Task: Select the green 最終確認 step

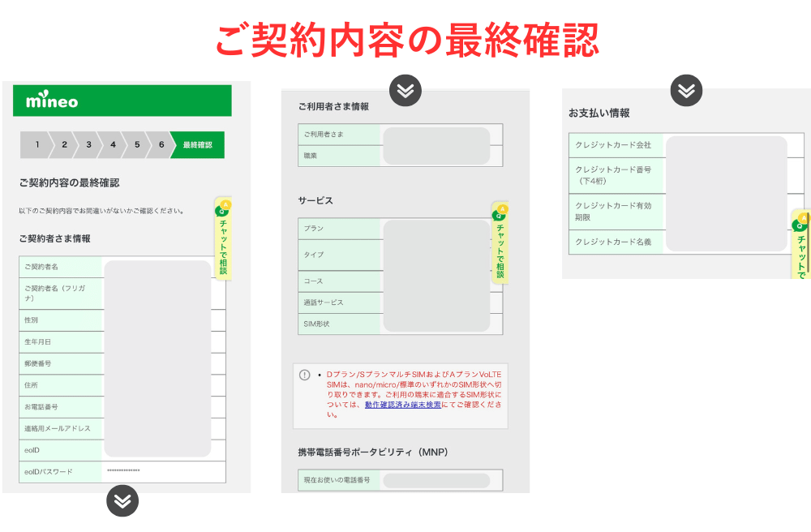Action: [x=198, y=145]
